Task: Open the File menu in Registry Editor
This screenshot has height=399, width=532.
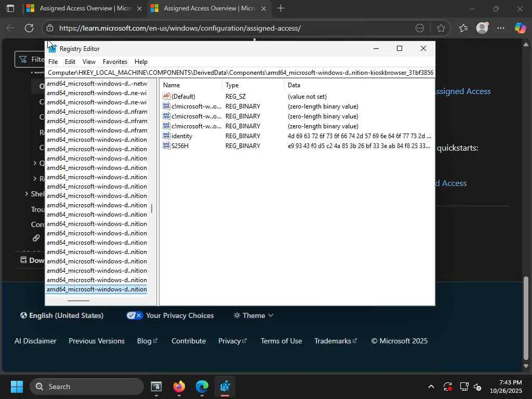Action: point(53,61)
